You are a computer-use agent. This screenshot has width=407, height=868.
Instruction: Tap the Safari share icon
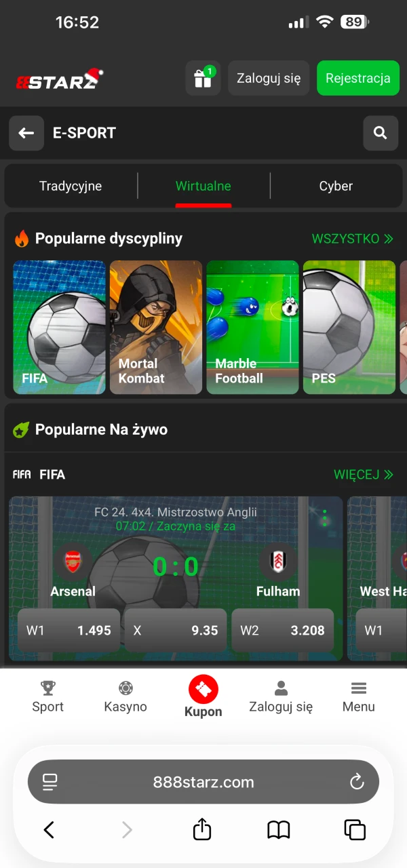pyautogui.click(x=202, y=829)
